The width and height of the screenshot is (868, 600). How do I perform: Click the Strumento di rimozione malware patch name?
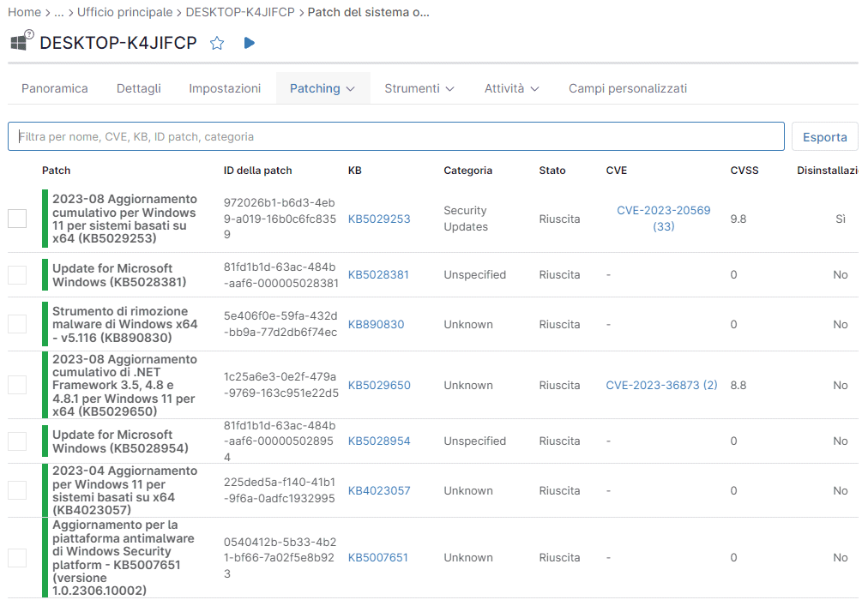point(125,325)
